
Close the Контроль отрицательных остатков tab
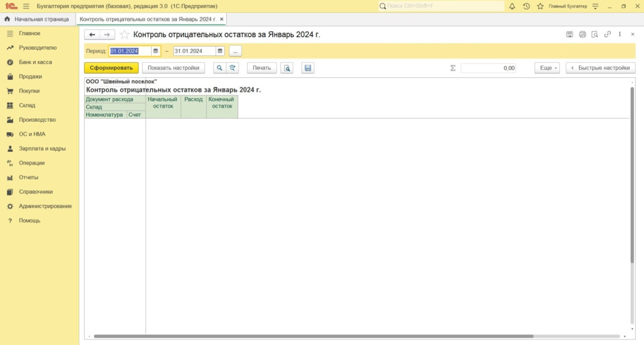[x=221, y=19]
